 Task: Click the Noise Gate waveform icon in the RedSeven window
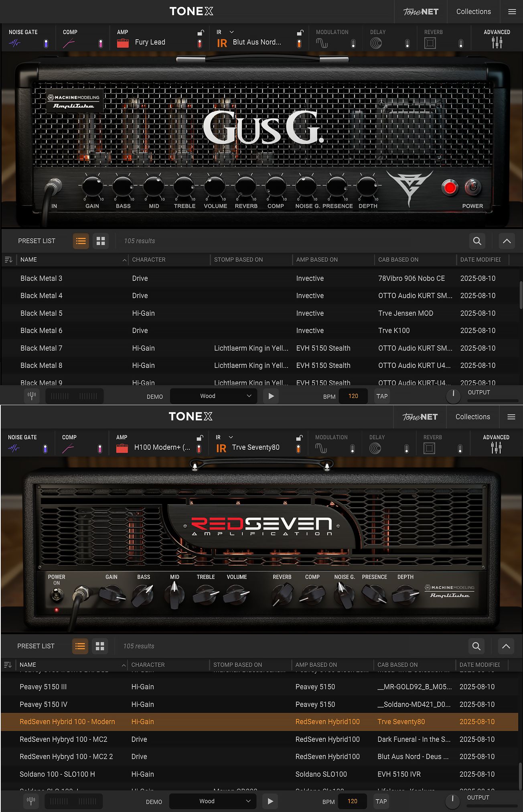point(14,448)
